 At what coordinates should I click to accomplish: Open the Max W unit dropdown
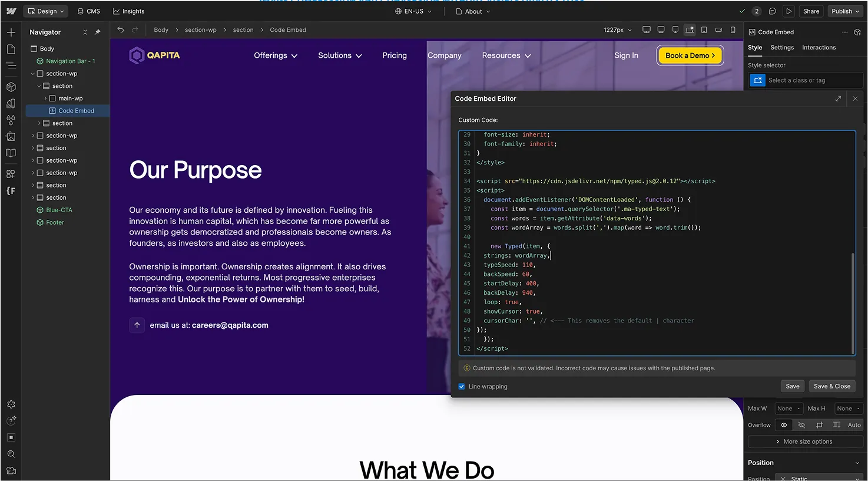[x=799, y=408]
